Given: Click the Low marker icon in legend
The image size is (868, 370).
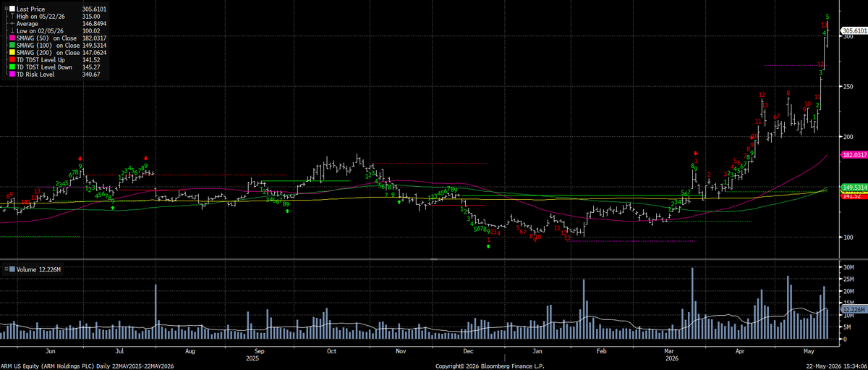Looking at the screenshot, I should pyautogui.click(x=12, y=30).
